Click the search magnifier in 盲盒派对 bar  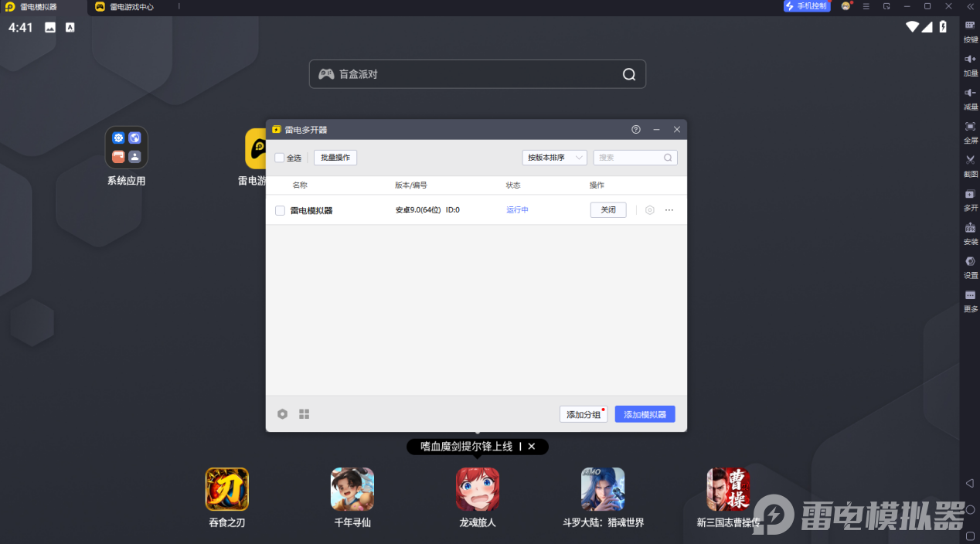point(629,74)
